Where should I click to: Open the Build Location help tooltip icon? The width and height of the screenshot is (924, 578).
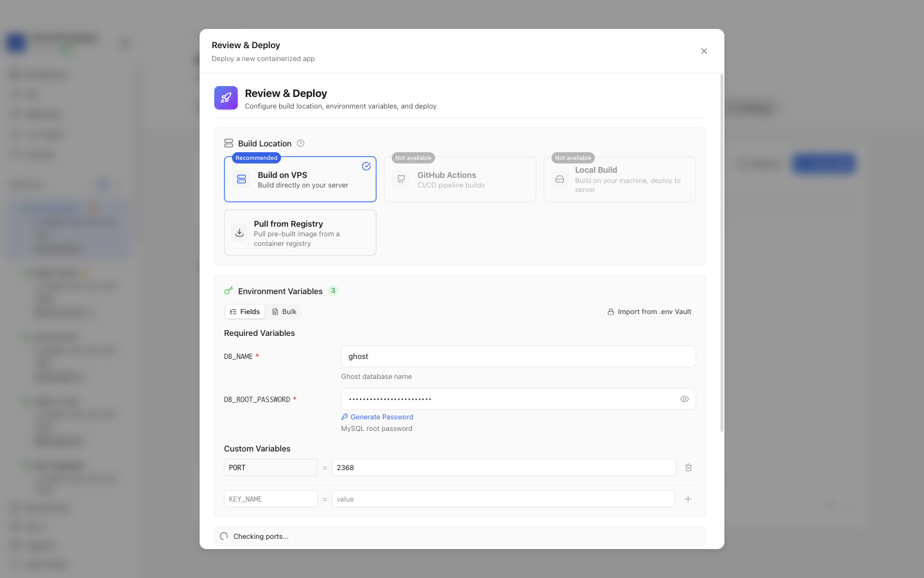[300, 143]
